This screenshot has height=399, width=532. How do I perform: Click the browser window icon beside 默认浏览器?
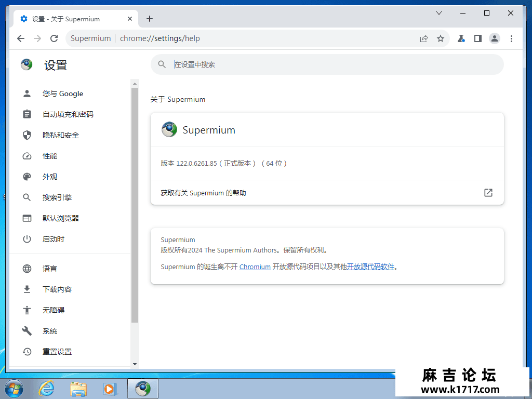tap(27, 218)
